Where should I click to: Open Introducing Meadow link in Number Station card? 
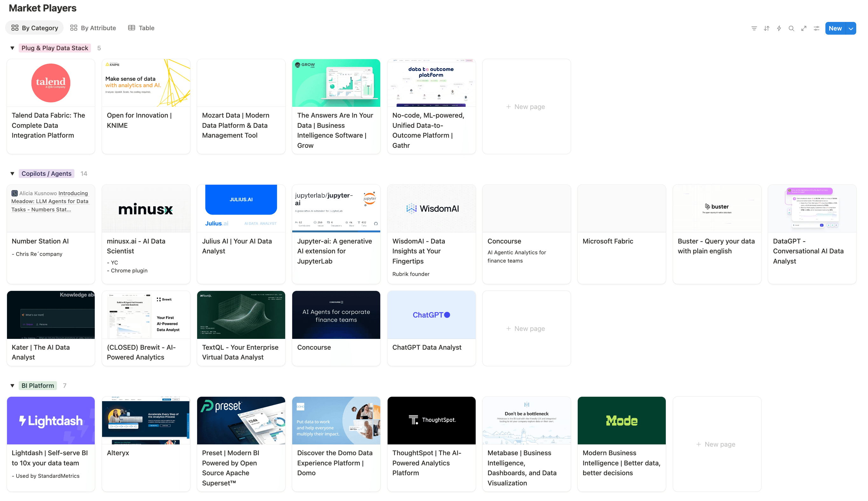coord(50,201)
